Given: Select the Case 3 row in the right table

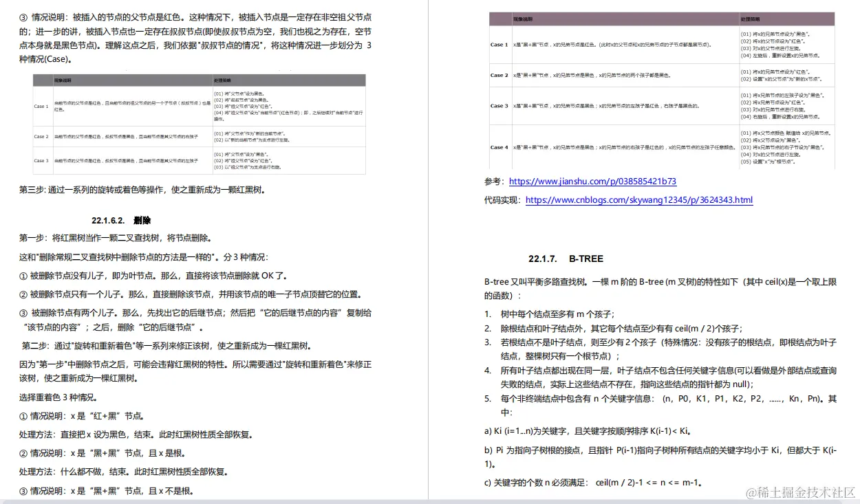Looking at the screenshot, I should (499, 106).
